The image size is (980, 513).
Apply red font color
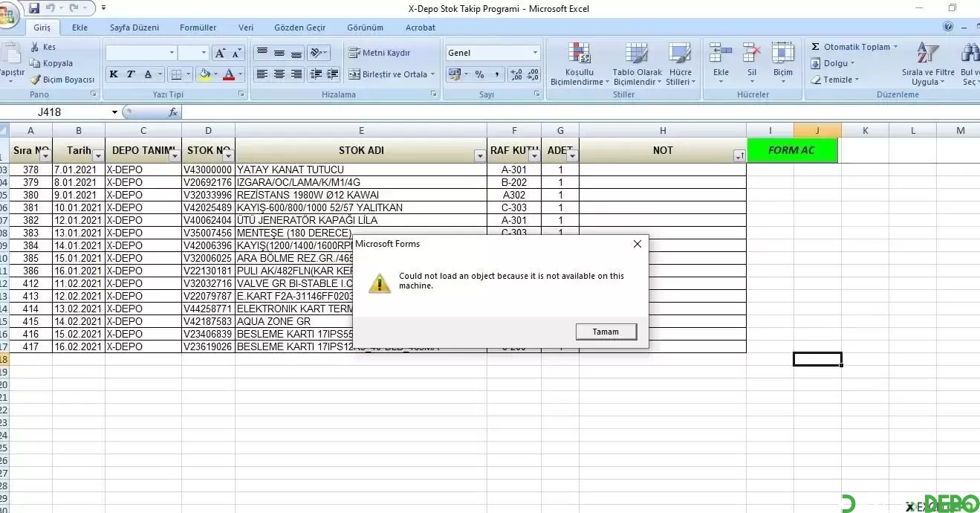tap(229, 74)
